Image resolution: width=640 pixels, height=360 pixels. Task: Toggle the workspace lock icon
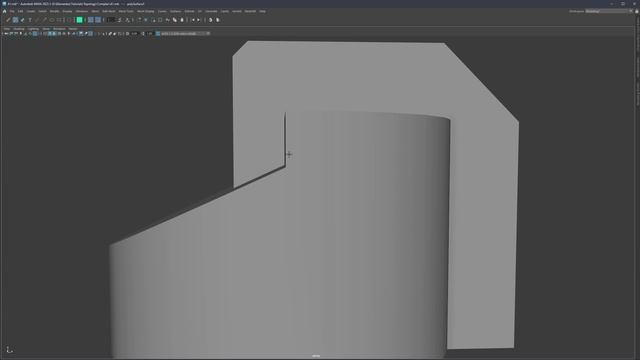636,11
